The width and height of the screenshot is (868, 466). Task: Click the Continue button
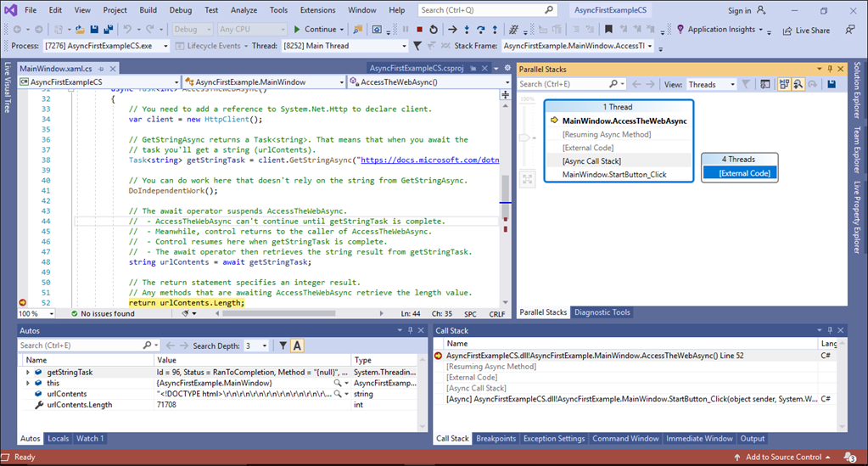(316, 30)
